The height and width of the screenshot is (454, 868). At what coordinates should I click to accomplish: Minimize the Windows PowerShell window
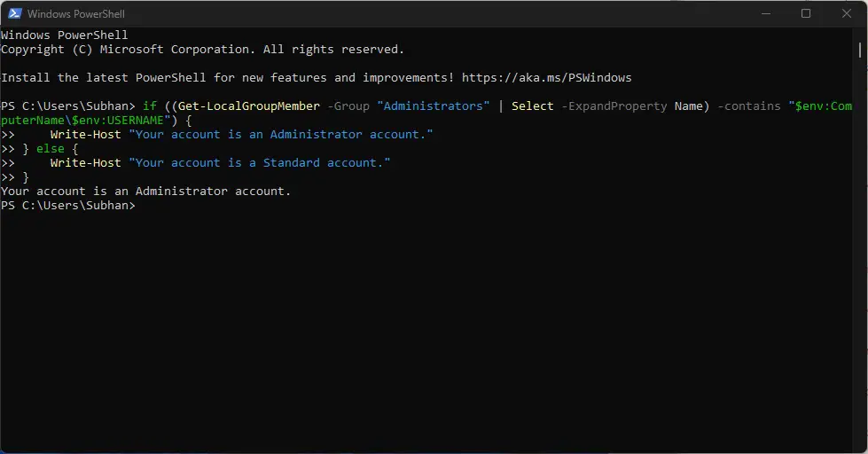tap(765, 13)
